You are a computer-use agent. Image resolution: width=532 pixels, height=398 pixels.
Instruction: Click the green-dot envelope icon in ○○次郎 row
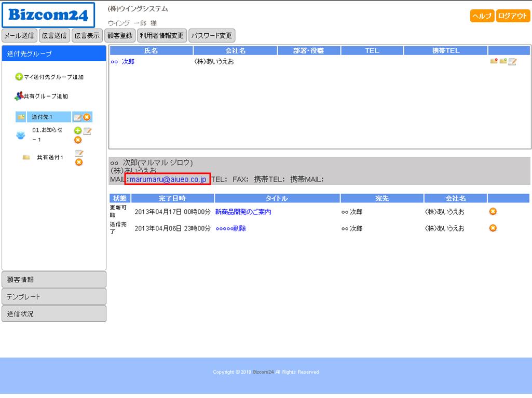502,62
